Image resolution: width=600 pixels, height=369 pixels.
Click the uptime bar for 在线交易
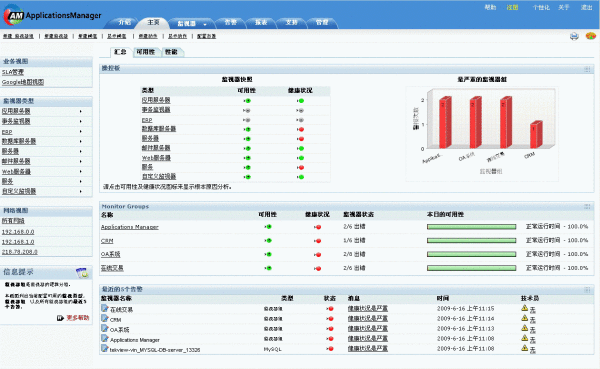[471, 268]
